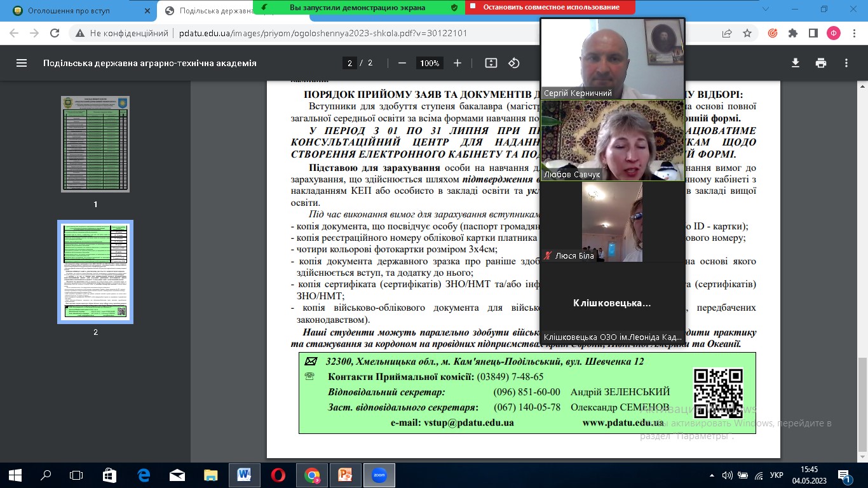Viewport: 868px width, 488px height.
Task: Select the Подільська державна browser tab
Action: [x=210, y=10]
